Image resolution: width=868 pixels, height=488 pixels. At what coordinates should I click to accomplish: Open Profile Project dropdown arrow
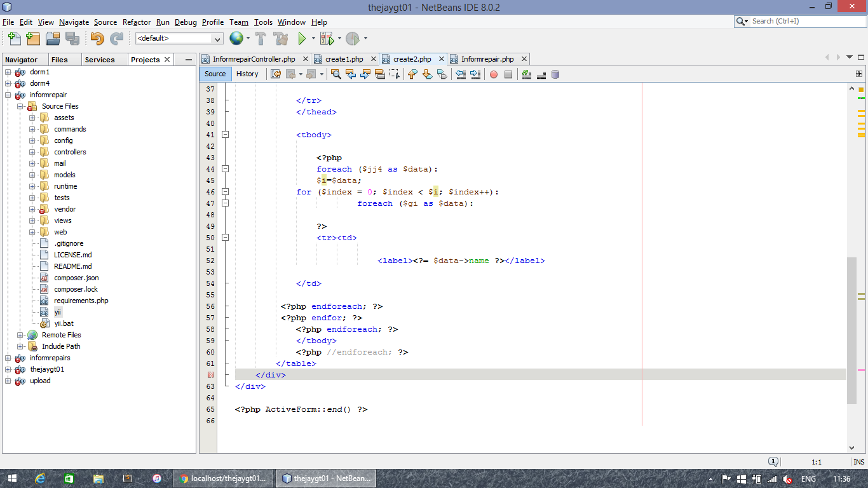(x=365, y=38)
